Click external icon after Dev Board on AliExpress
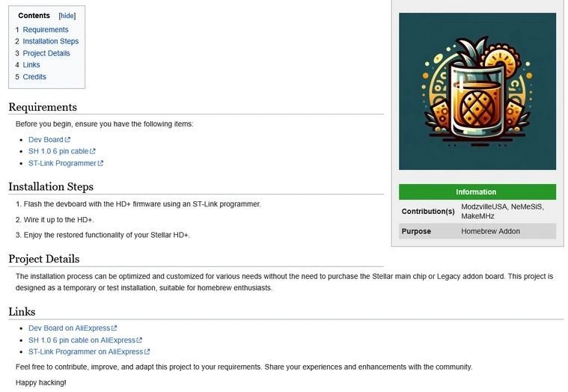The image size is (568, 392). point(114,328)
